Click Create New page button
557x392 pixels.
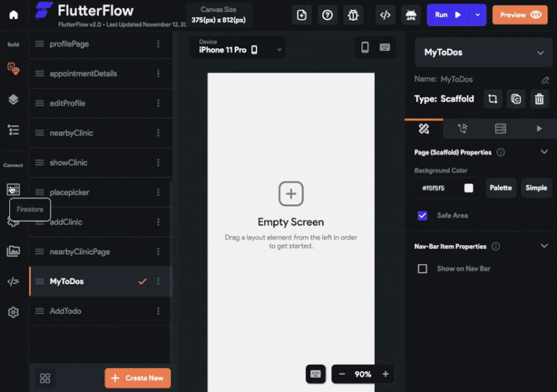(138, 379)
